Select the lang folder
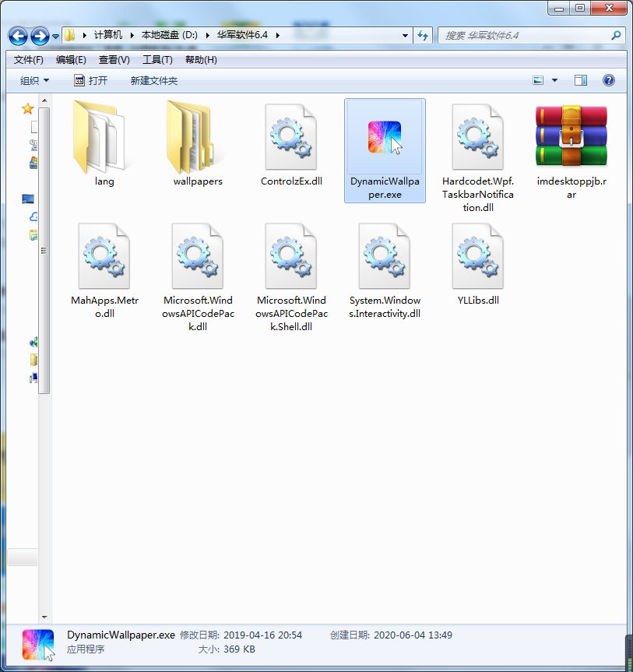Image resolution: width=633 pixels, height=672 pixels. point(104,143)
